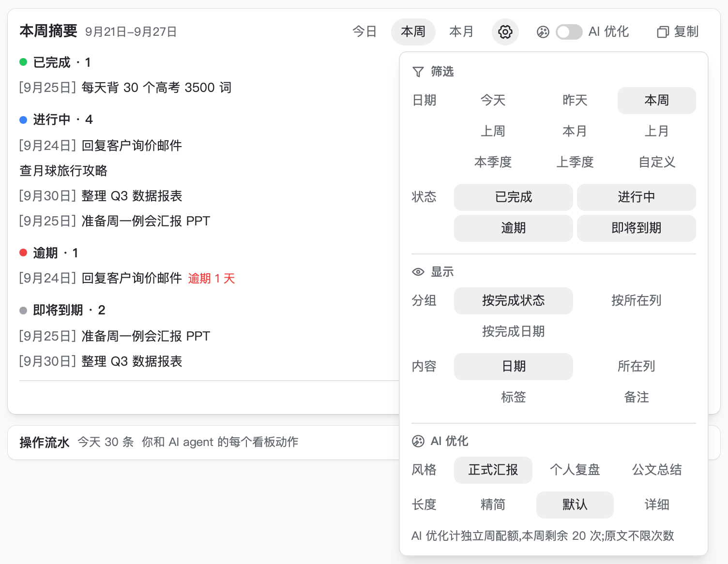Viewport: 728px width, 564px height.
Task: Click the 查月球旅行攻略 task line
Action: tap(63, 171)
